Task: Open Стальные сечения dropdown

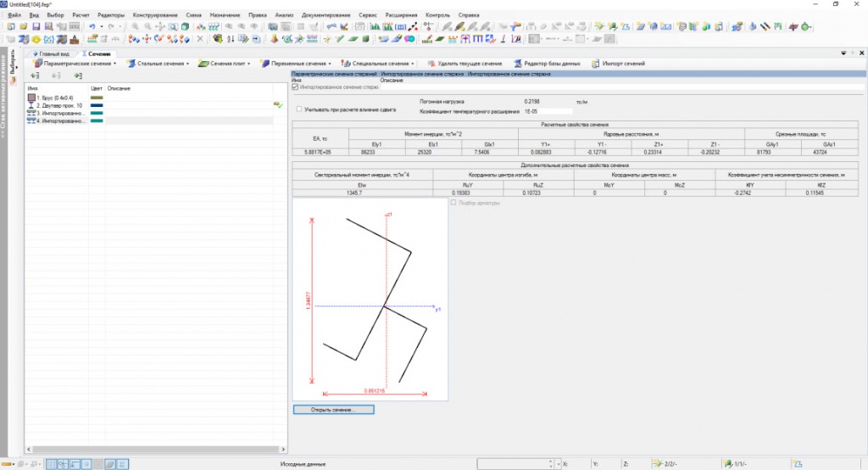Action: [x=159, y=63]
